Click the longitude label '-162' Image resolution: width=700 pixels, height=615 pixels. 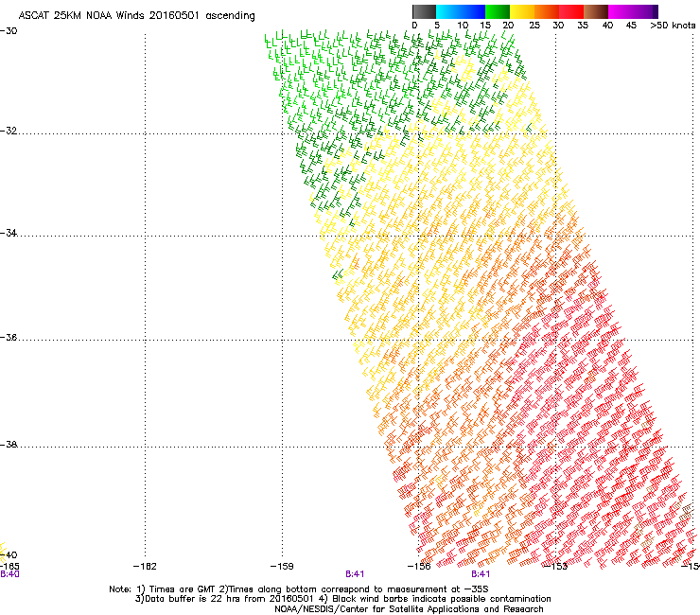pos(145,567)
